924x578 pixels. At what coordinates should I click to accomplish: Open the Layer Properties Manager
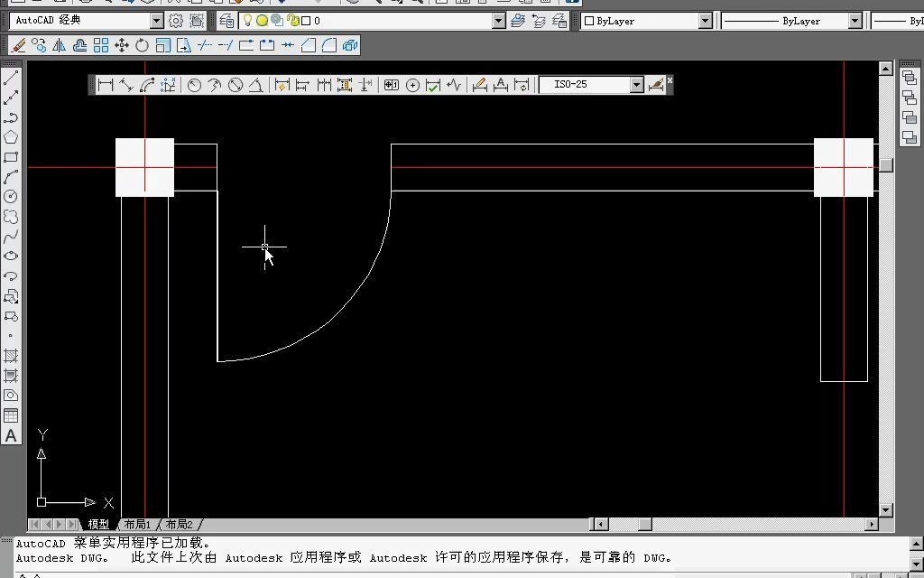pos(226,21)
